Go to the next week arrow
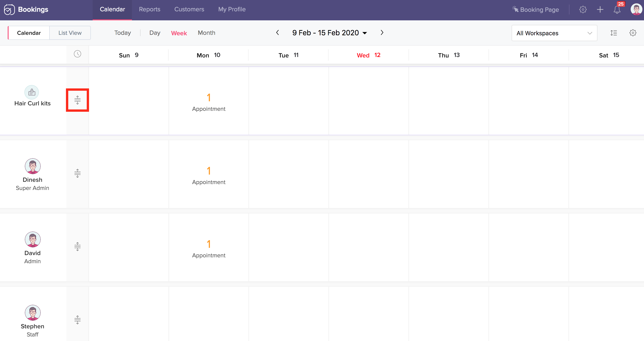This screenshot has height=341, width=644. tap(382, 33)
